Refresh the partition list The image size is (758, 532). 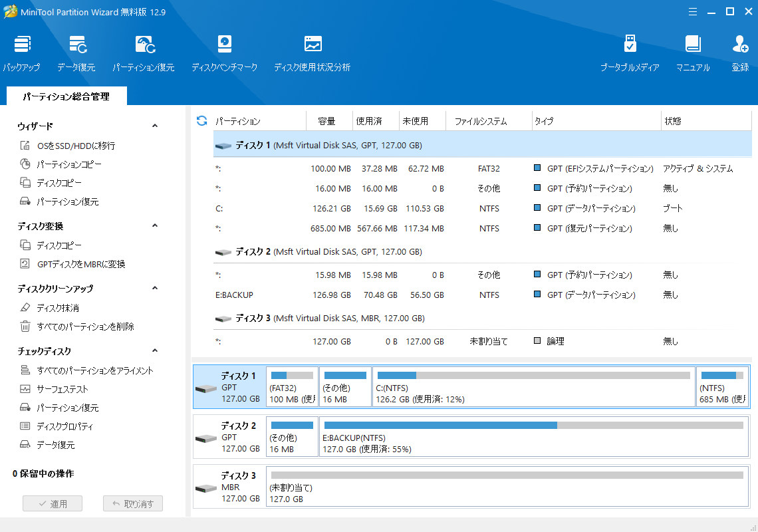coord(202,120)
